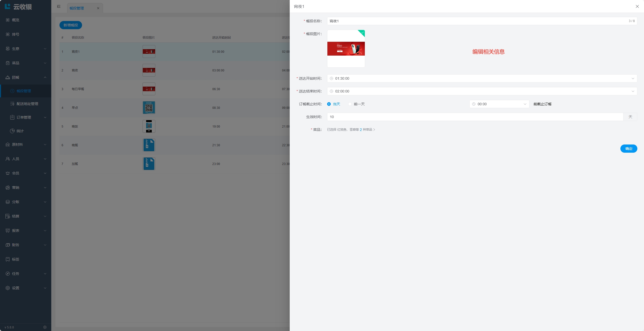Open the 00:00 cutoff time dropdown
This screenshot has height=331, width=644.
click(499, 104)
